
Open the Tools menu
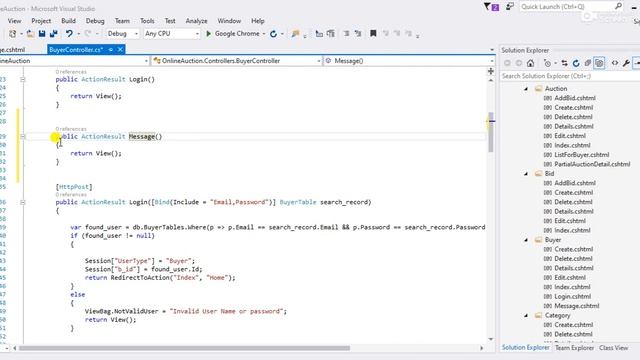pyautogui.click(x=147, y=21)
